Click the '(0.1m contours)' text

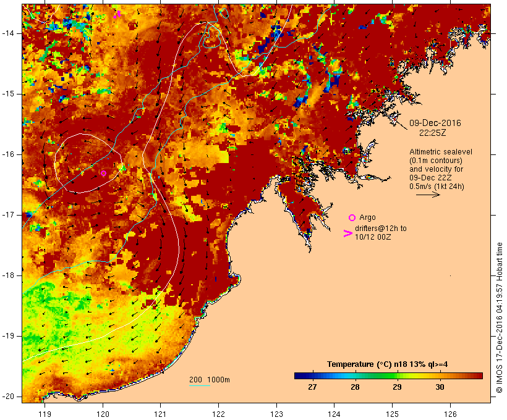(x=436, y=161)
